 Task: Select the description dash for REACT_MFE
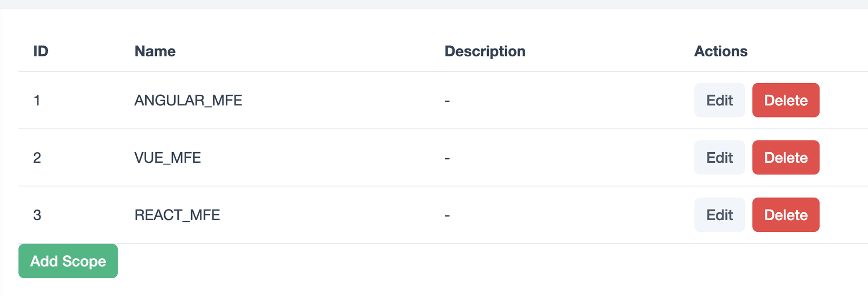click(447, 215)
